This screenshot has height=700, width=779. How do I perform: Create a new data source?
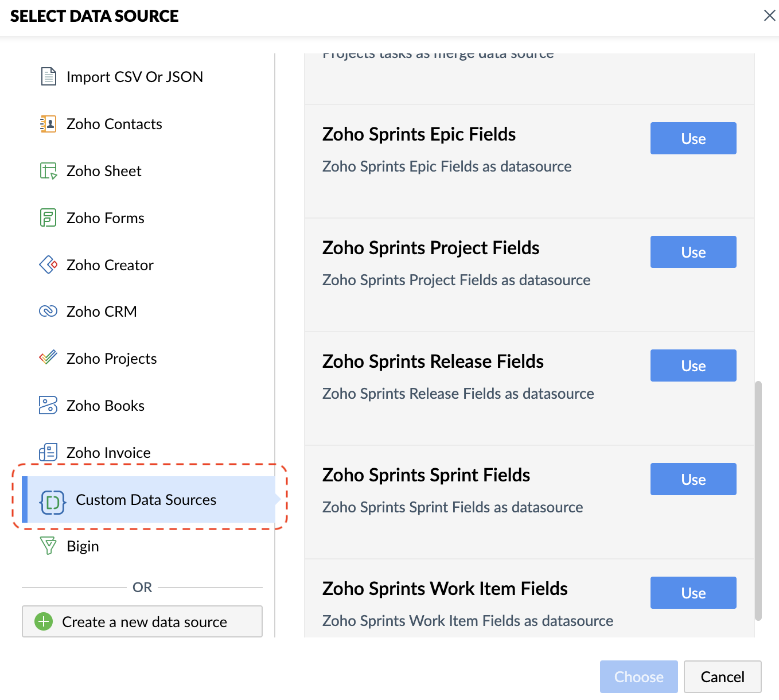coord(142,621)
